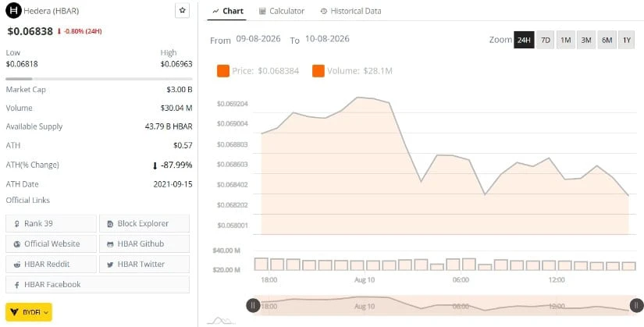Set zoom range to 24H
This screenshot has height=327, width=644.
524,40
